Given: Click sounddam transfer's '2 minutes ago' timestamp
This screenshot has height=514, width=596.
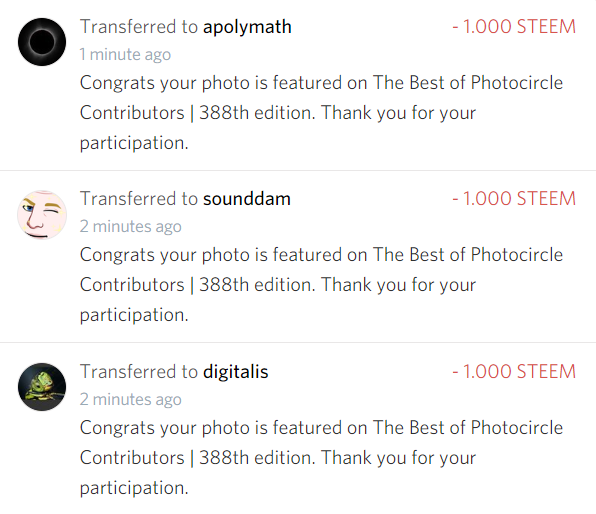Looking at the screenshot, I should tap(130, 227).
